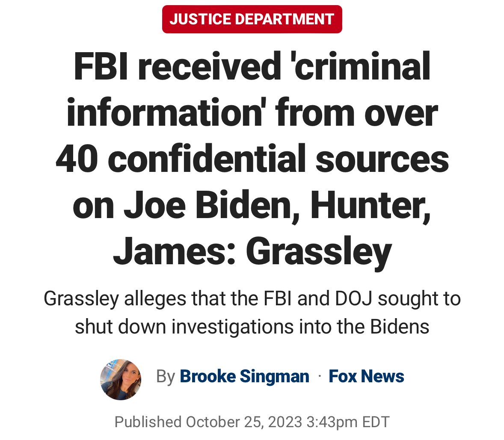Screen dimensions: 504x440
Task: Click the "3:43pm EDT" timestamp
Action: coord(348,422)
